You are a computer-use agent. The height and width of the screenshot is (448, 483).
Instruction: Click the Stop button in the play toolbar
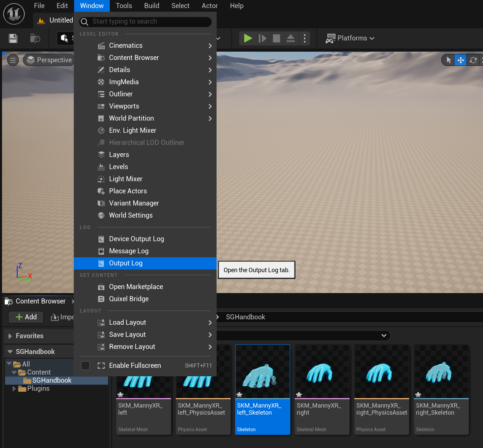[x=276, y=38]
